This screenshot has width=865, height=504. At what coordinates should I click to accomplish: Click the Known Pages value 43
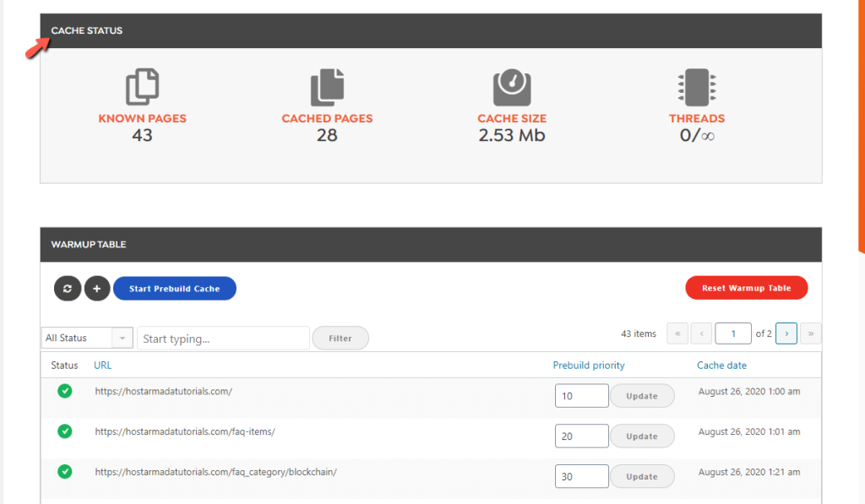142,135
